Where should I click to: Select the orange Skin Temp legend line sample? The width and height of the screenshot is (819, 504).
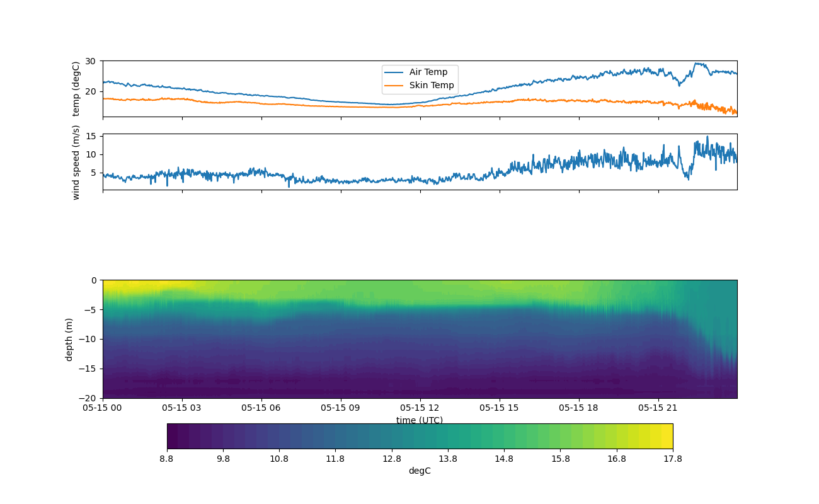[x=394, y=86]
